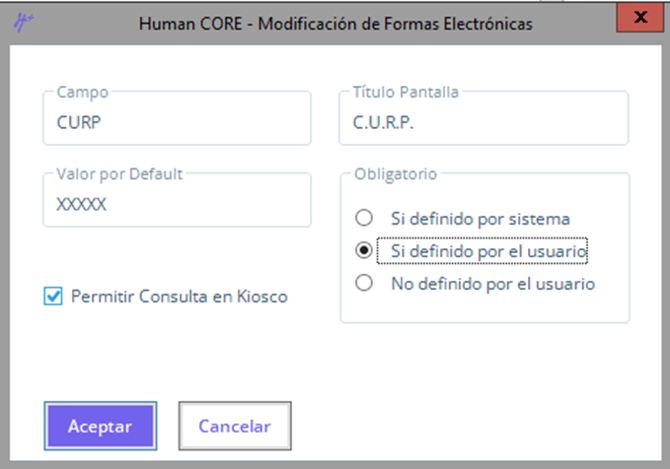
Task: Click the Campo field containing CURP
Action: tap(176, 124)
